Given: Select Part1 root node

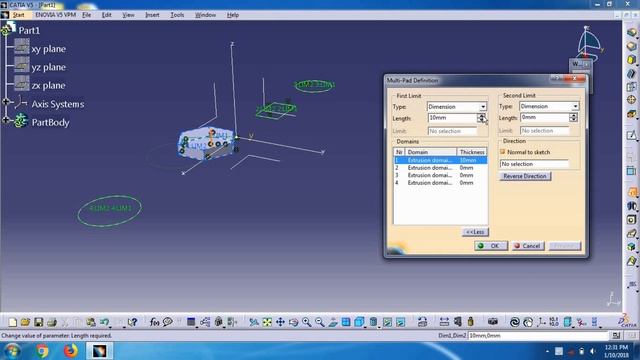Looking at the screenshot, I should [x=29, y=30].
